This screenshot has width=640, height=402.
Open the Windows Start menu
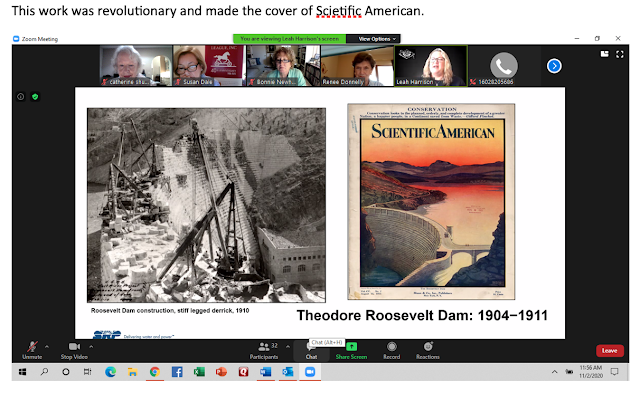tap(22, 372)
